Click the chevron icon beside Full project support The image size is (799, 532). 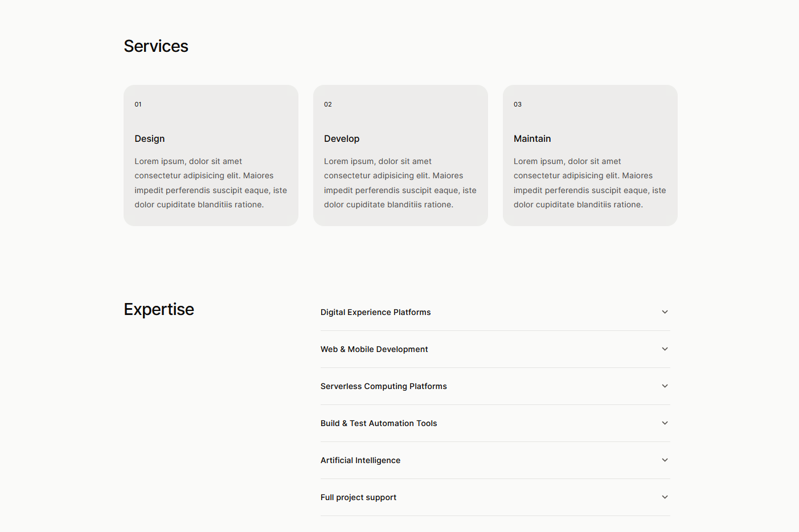[665, 497]
